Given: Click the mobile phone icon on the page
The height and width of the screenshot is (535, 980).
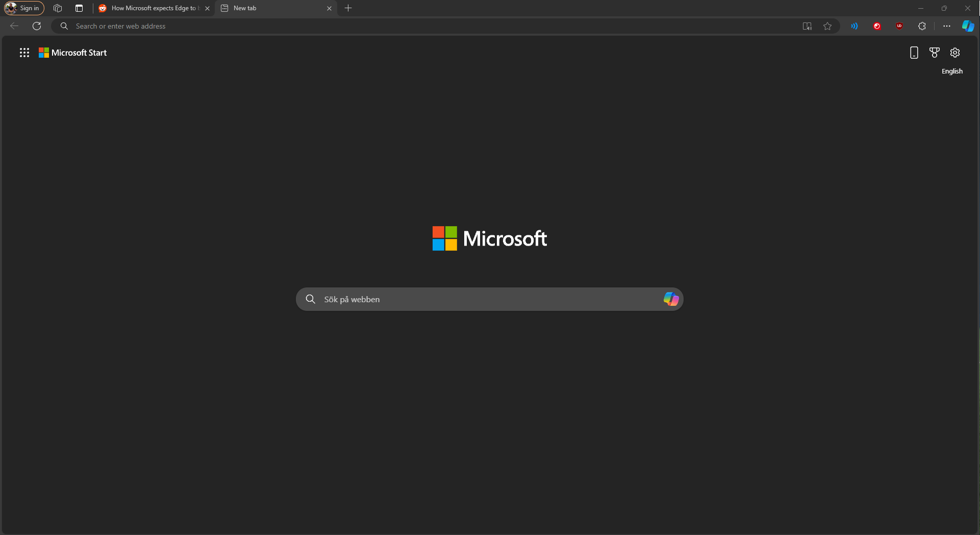Looking at the screenshot, I should coord(914,53).
